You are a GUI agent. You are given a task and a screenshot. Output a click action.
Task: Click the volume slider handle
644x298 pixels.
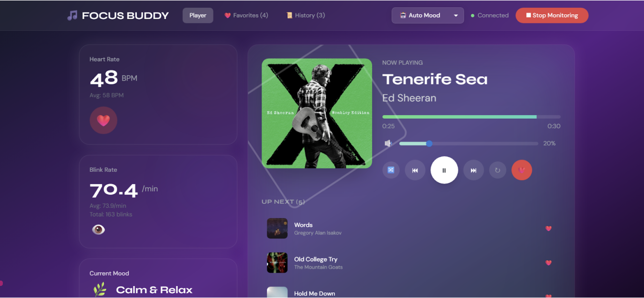429,144
